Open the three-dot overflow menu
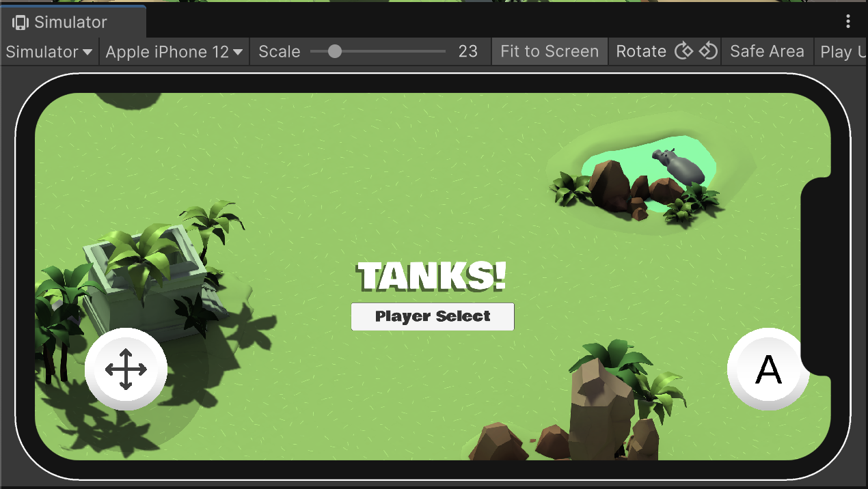The image size is (868, 489). [x=848, y=21]
